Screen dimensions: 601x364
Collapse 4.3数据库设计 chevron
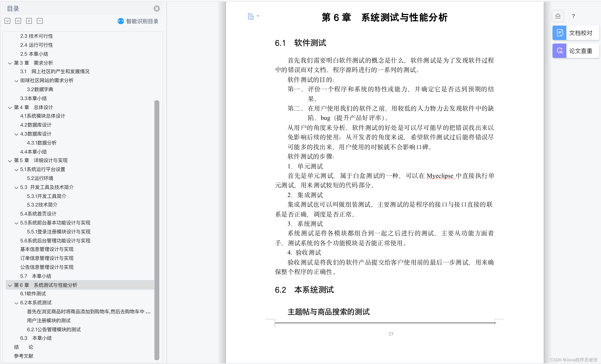click(16, 134)
